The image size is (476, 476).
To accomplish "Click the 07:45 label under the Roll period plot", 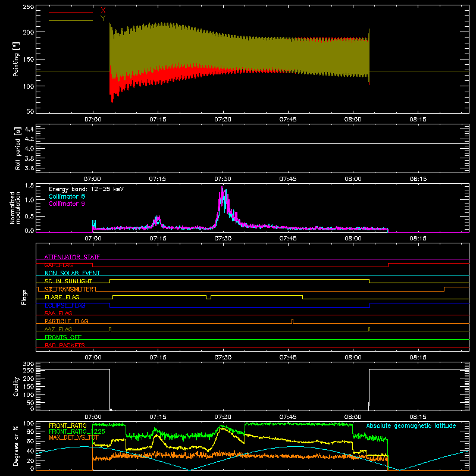I will [x=288, y=179].
